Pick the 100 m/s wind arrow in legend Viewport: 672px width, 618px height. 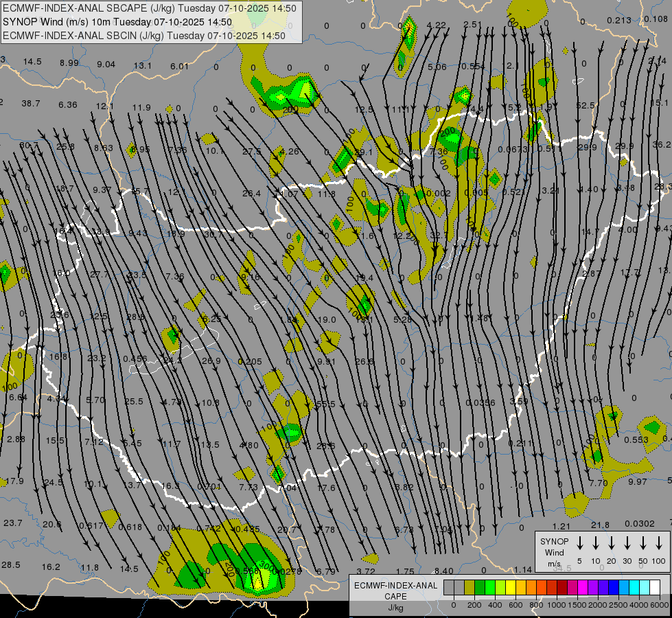[659, 543]
